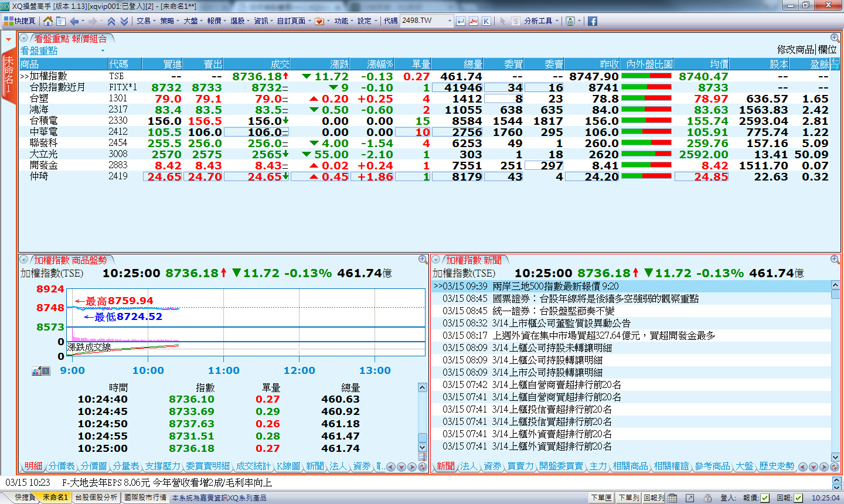Zoom the 加權指數 新聞 panel with magnifier icon

pos(835,260)
